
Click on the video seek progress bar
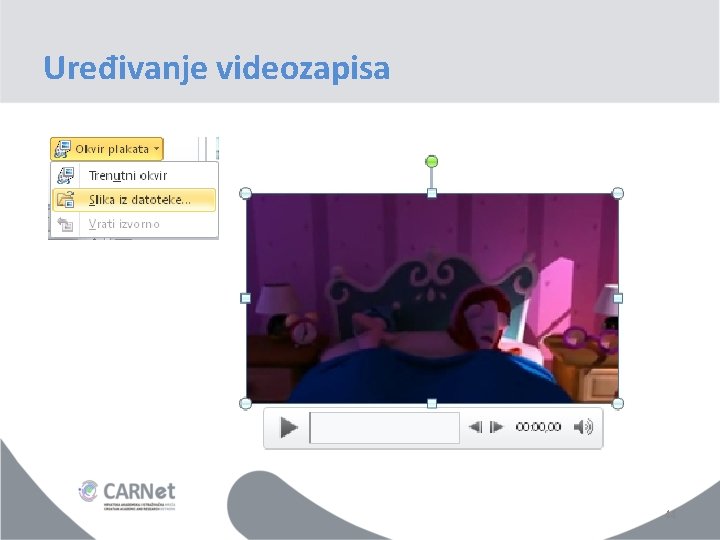(x=385, y=428)
